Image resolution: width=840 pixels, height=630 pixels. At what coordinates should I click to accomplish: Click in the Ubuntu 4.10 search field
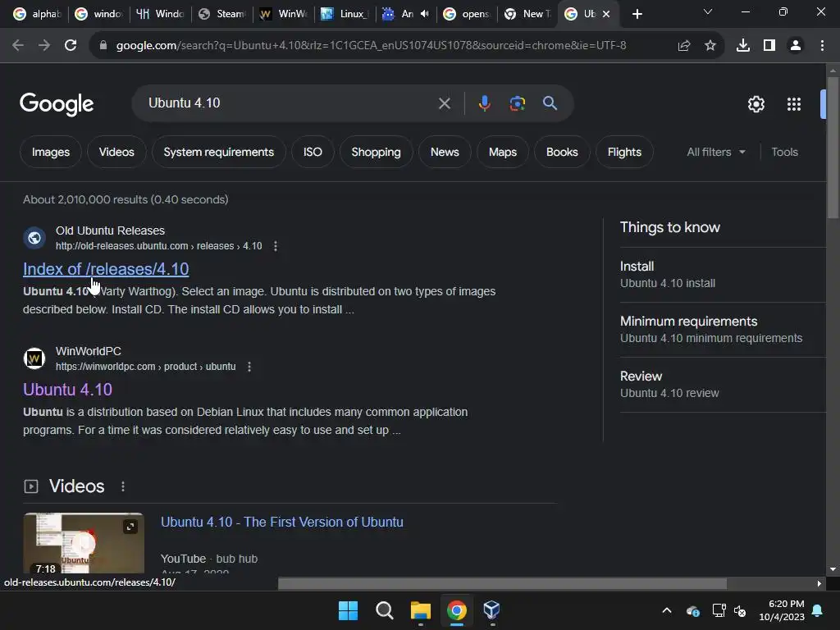(290, 103)
